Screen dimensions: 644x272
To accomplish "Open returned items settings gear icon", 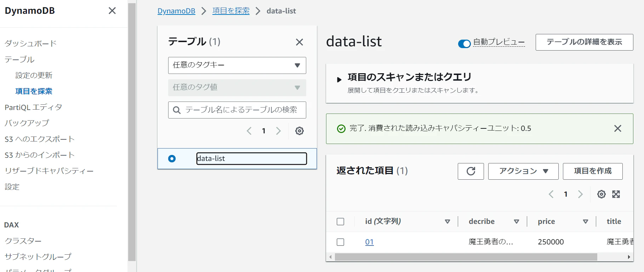I will pyautogui.click(x=602, y=194).
